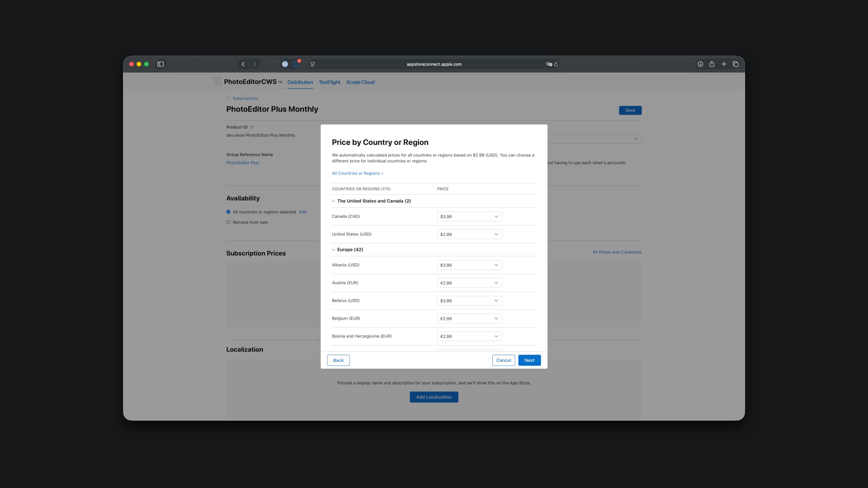Go back with Safari's back arrow
Viewport: 868px width, 488px height.
click(243, 64)
